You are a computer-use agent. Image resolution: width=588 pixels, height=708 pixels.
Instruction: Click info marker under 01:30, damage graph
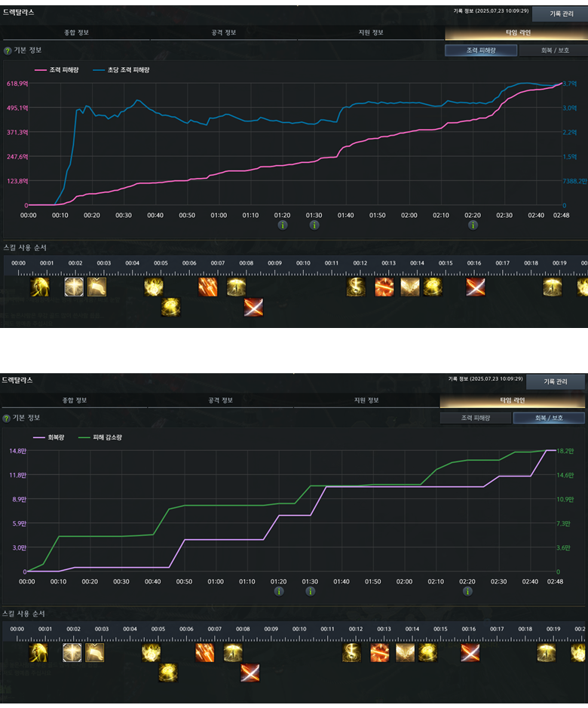314,225
